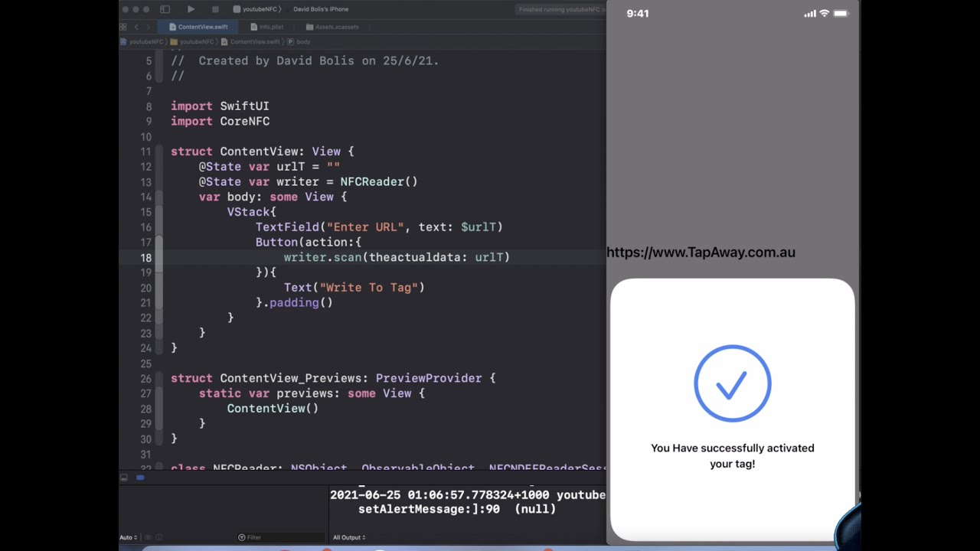Click line number 11 in the gutter
The image size is (980, 551).
[145, 152]
